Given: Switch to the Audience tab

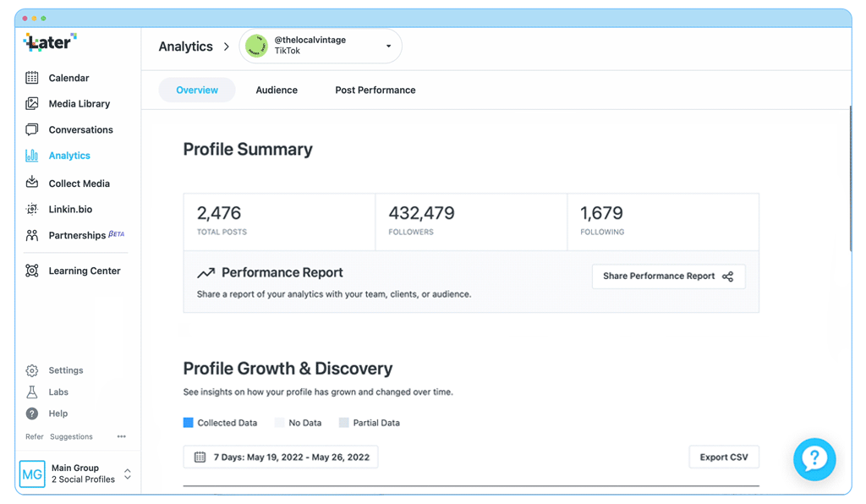Looking at the screenshot, I should (x=277, y=90).
